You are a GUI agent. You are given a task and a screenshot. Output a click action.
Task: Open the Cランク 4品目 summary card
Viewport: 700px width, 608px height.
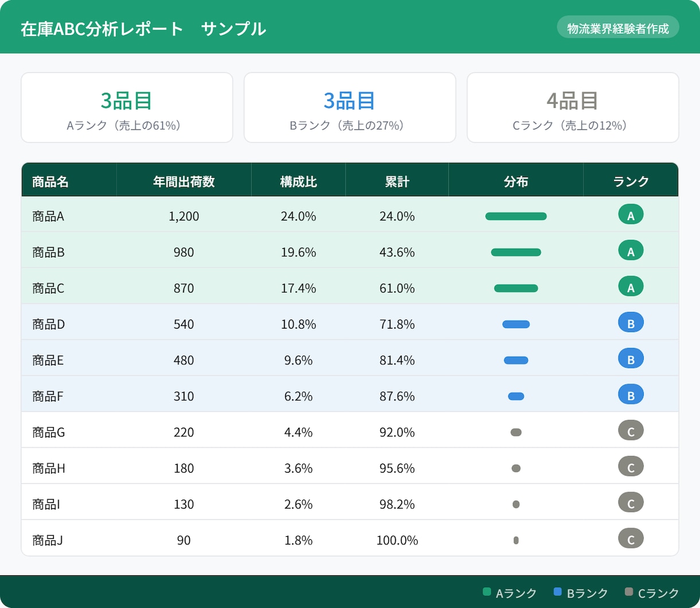point(573,107)
